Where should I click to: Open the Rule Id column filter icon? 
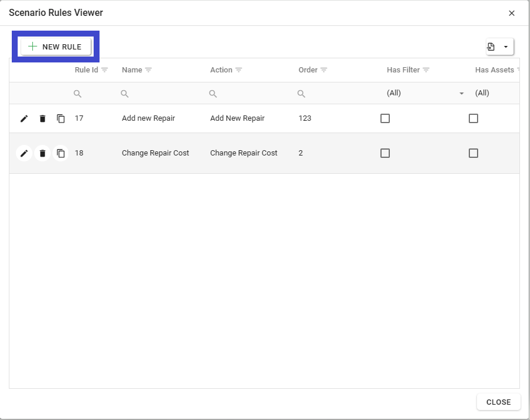coord(105,70)
